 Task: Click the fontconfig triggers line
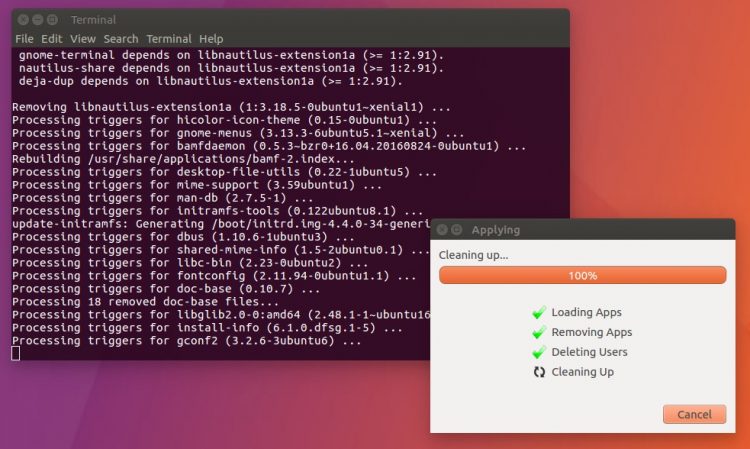pos(214,275)
